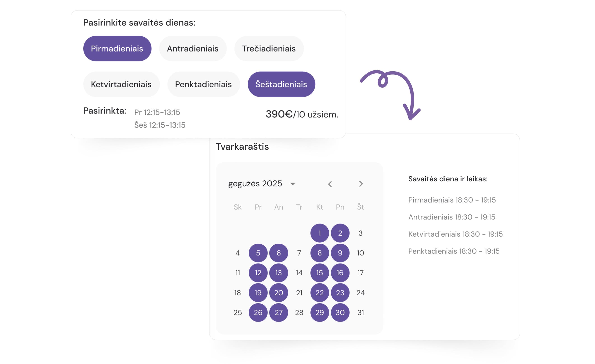Select Penktadieniais 18:30 - 19:15 time entry
595x364 pixels.
(454, 251)
